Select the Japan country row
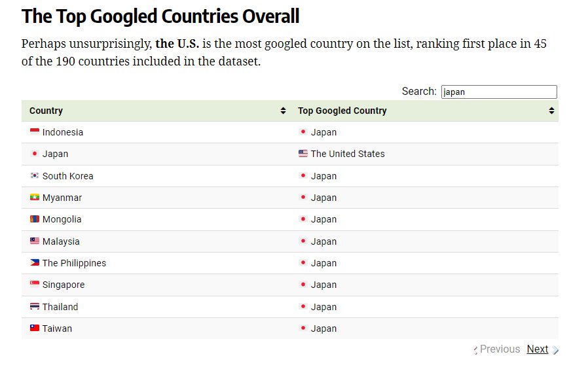588x371 pixels. (290, 154)
